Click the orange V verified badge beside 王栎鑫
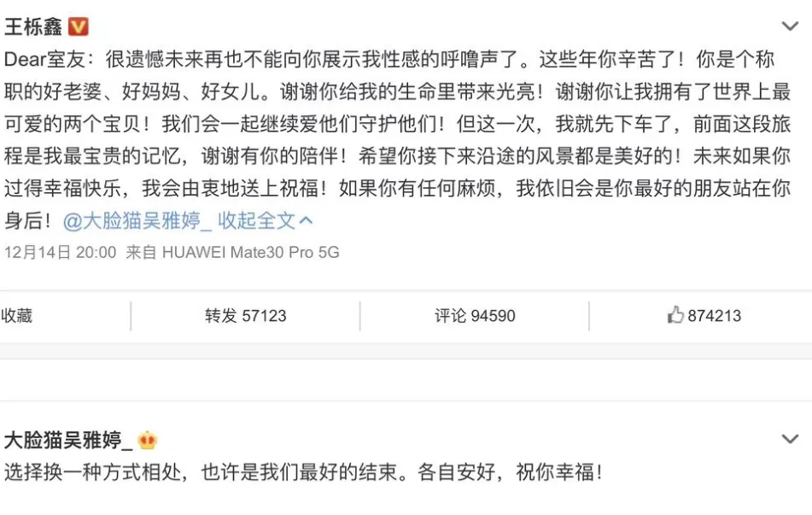 (x=79, y=26)
